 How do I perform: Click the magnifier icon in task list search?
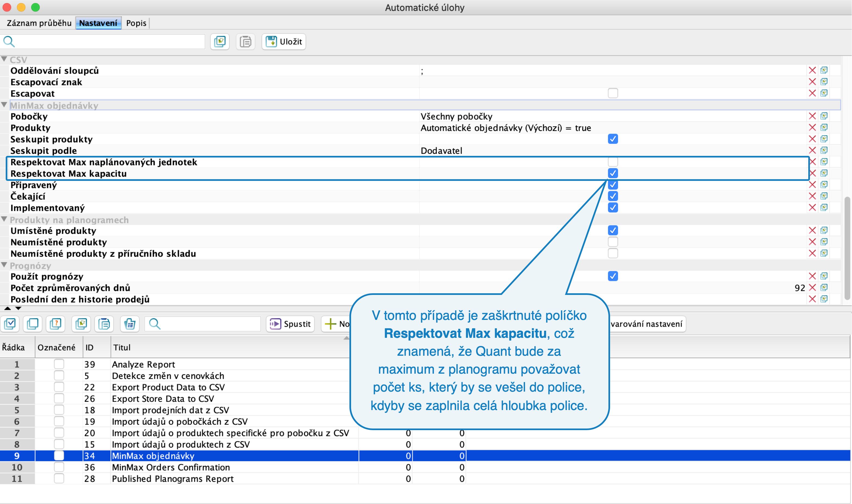[x=154, y=324]
